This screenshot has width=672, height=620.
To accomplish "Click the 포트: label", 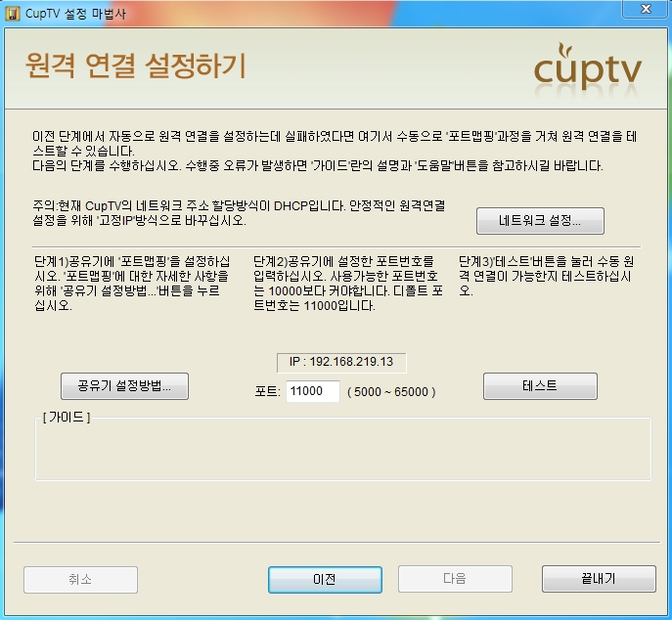I will click(267, 391).
